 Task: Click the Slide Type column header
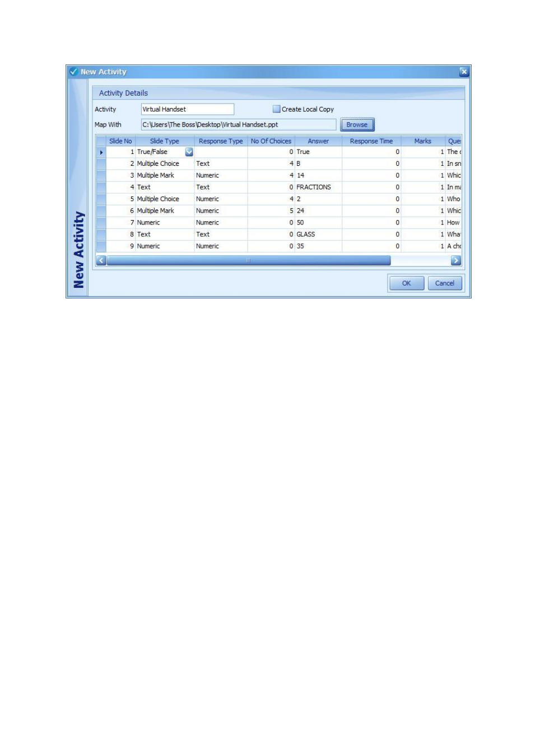pos(165,141)
